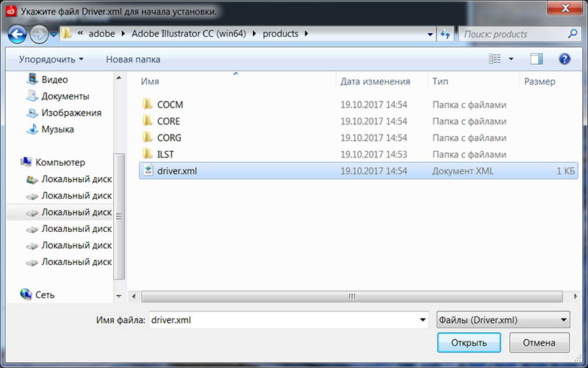
Task: Click the driver.xml file icon
Action: [148, 171]
